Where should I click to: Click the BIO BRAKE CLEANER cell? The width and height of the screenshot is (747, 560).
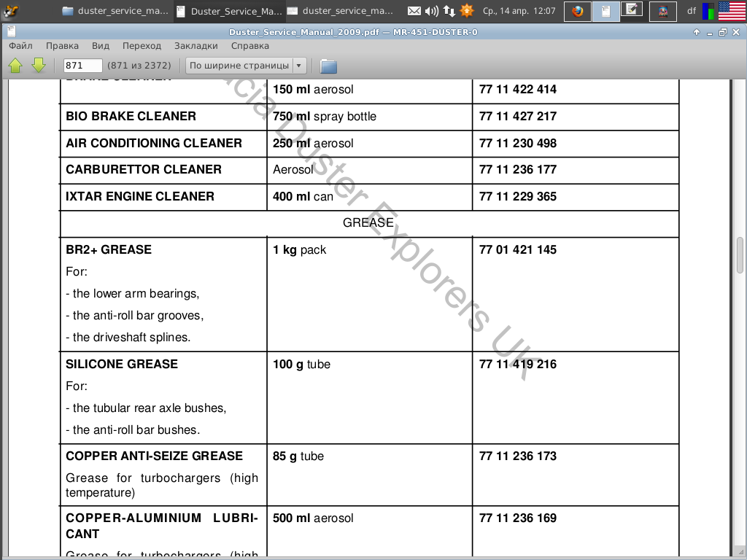(163, 117)
